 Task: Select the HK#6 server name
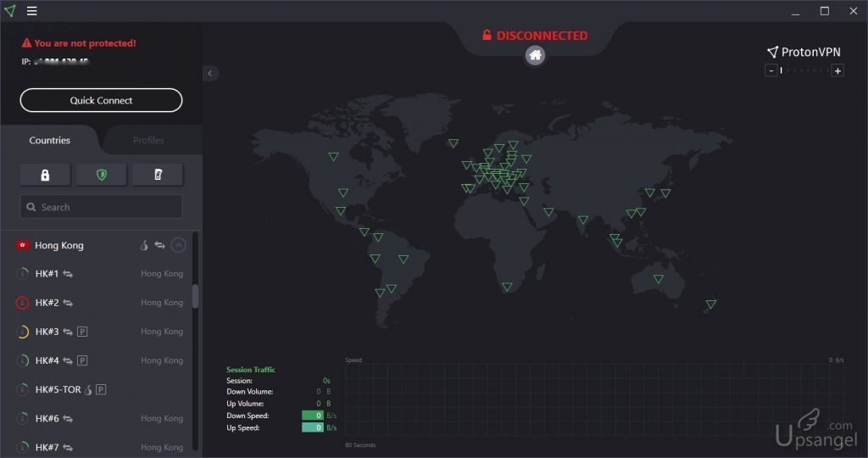click(47, 418)
